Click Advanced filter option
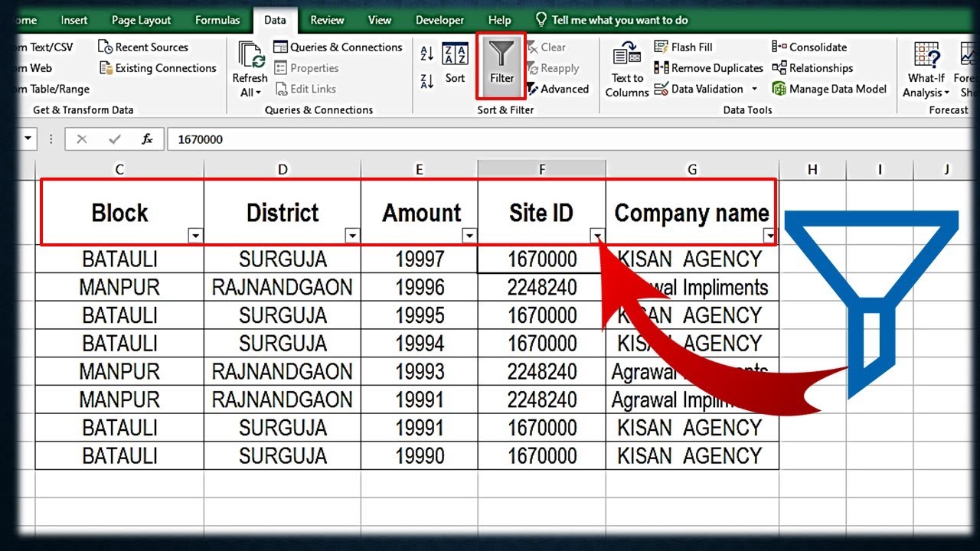The height and width of the screenshot is (551, 980). pyautogui.click(x=557, y=89)
